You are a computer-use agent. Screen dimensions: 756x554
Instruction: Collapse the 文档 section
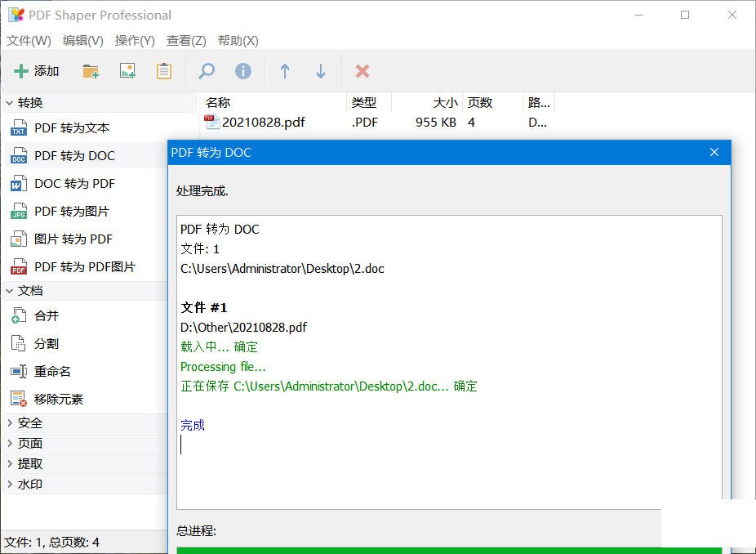(9, 291)
